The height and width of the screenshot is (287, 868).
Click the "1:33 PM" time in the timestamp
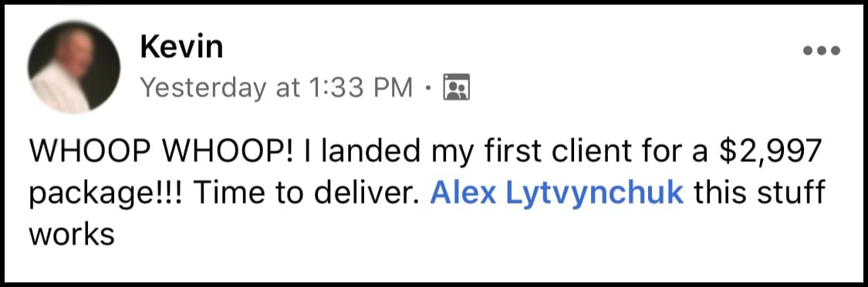pos(358,86)
